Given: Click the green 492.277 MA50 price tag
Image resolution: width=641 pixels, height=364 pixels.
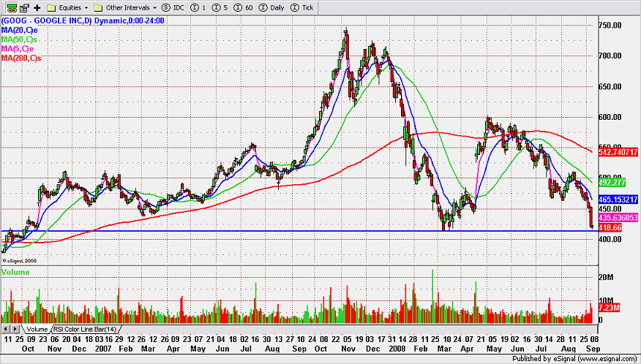Looking at the screenshot, I should 612,181.
